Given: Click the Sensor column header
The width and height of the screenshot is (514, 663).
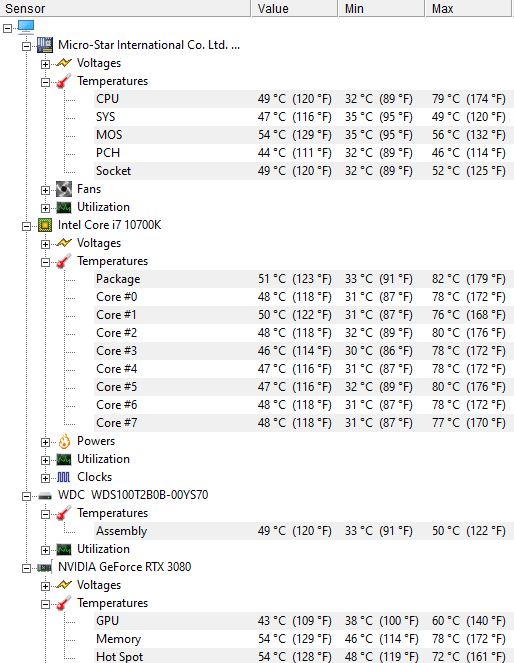Looking at the screenshot, I should click(125, 8).
